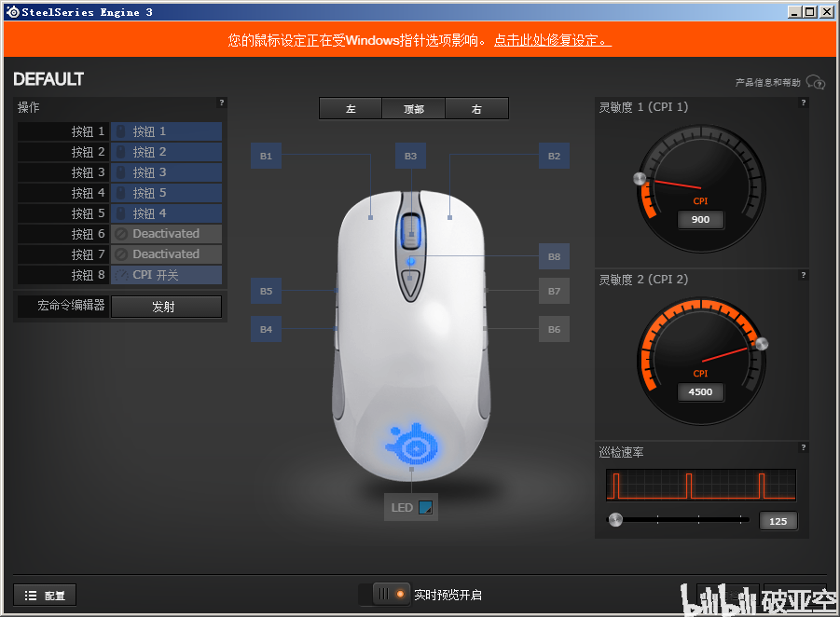The height and width of the screenshot is (617, 840).
Task: Click the B1 button label on mouse diagram
Action: coord(266,156)
